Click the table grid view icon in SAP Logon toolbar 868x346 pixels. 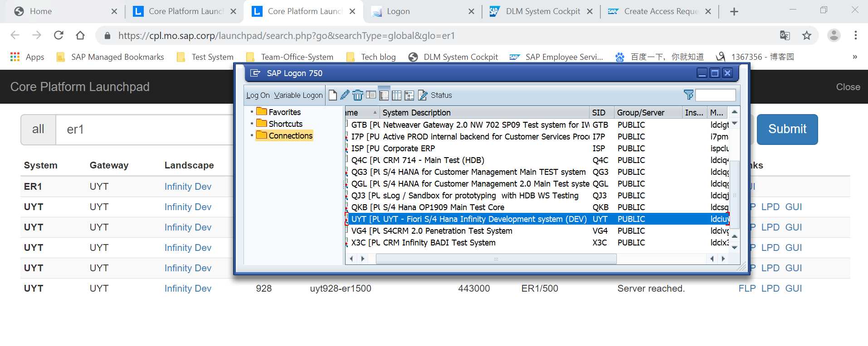pos(396,95)
